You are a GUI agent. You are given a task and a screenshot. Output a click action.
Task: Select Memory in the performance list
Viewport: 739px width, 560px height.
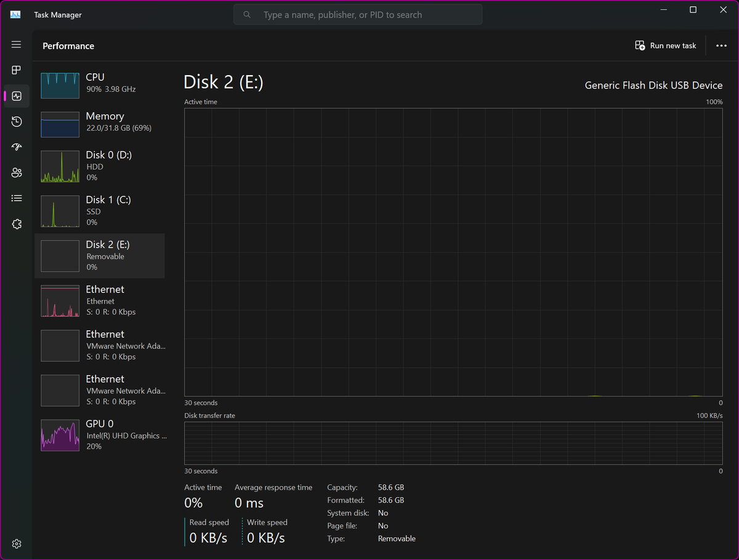100,124
